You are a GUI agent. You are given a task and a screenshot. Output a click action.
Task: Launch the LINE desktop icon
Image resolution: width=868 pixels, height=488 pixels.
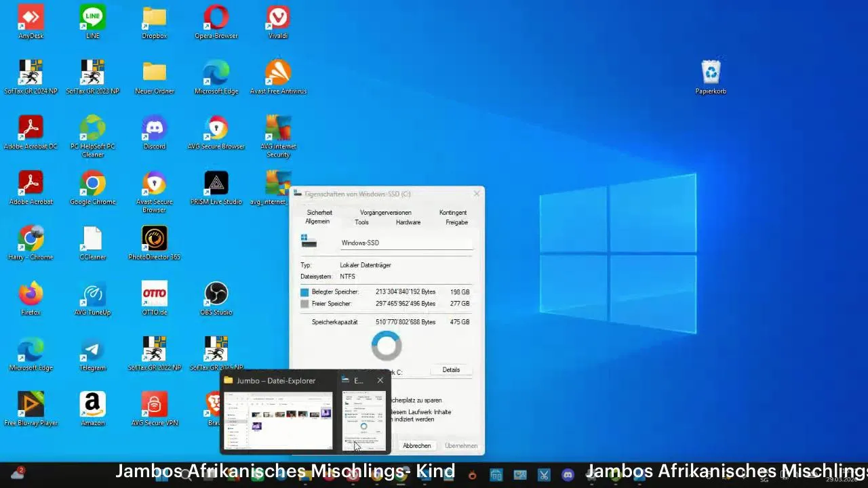[93, 22]
